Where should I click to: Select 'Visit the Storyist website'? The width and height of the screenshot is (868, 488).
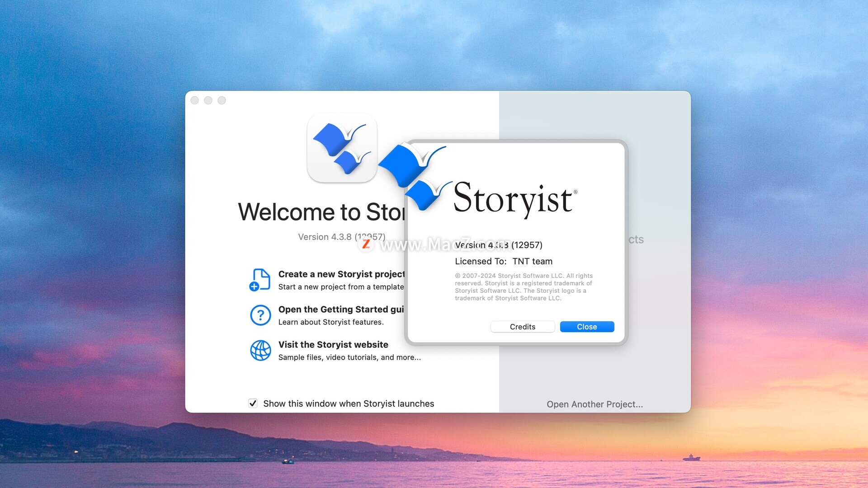[333, 345]
